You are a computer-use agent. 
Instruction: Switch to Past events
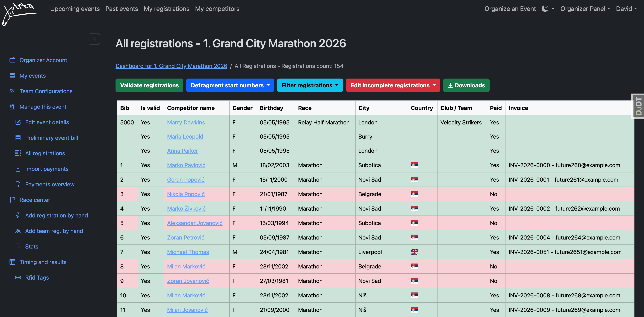point(122,8)
